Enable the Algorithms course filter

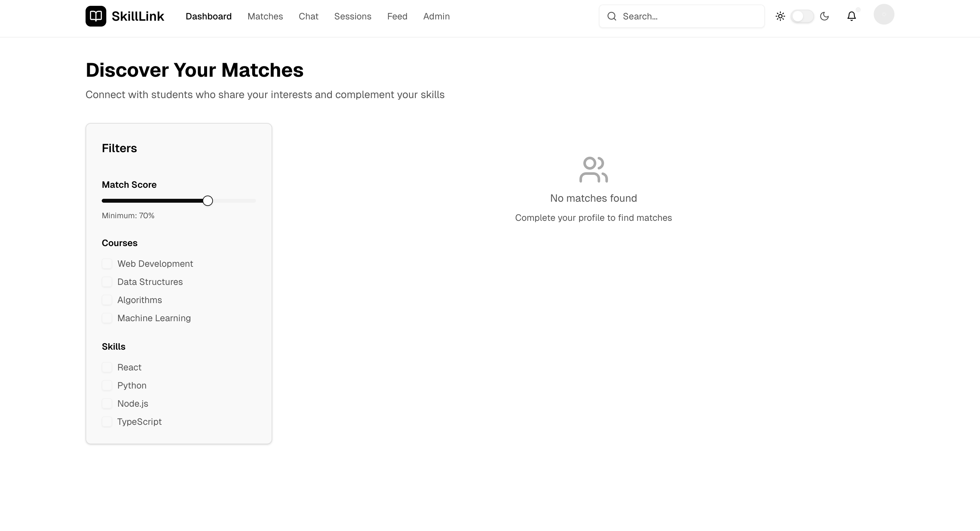107,300
